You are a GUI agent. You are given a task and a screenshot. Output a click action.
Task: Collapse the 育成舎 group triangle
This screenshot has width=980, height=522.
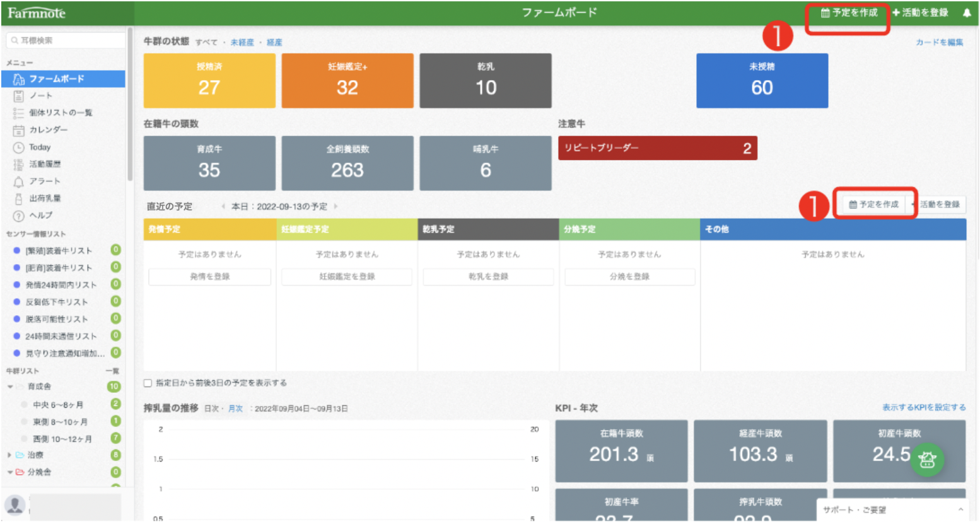tap(10, 387)
